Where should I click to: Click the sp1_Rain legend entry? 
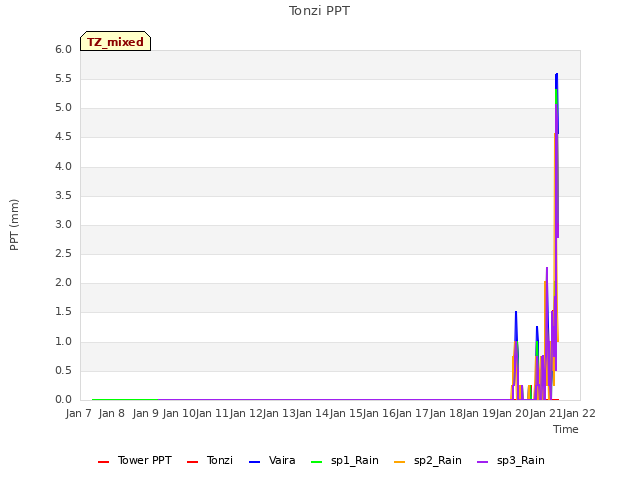(345, 460)
